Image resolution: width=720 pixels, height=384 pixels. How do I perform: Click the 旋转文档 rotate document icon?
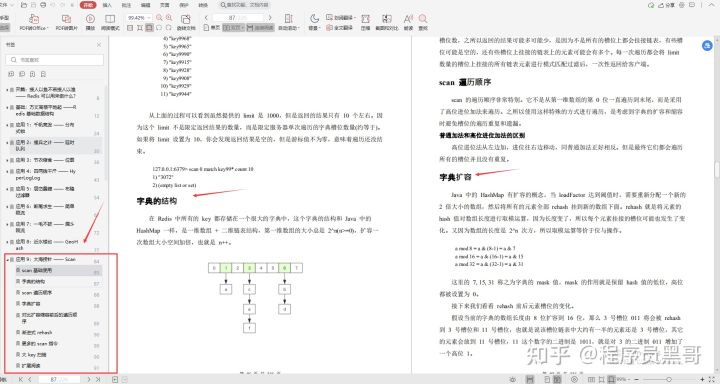(186, 19)
